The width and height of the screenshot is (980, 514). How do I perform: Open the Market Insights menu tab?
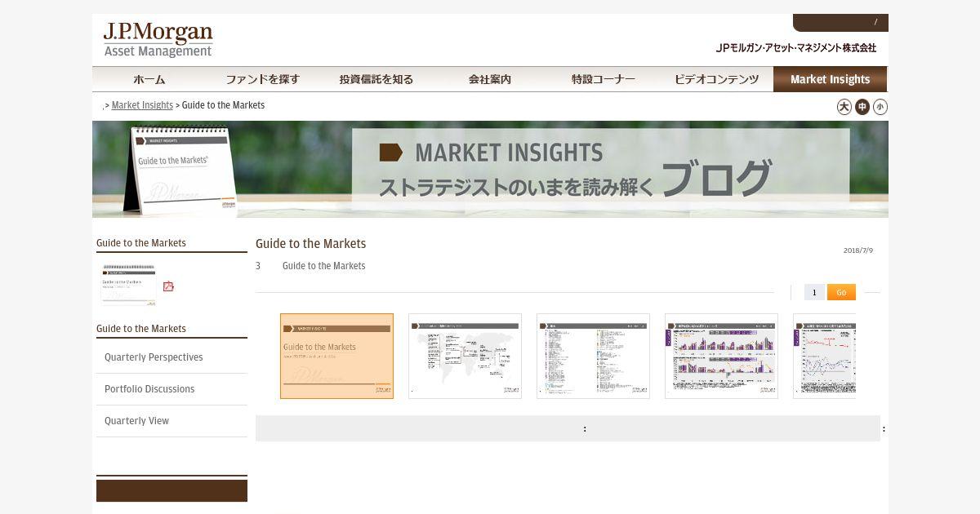[x=830, y=79]
